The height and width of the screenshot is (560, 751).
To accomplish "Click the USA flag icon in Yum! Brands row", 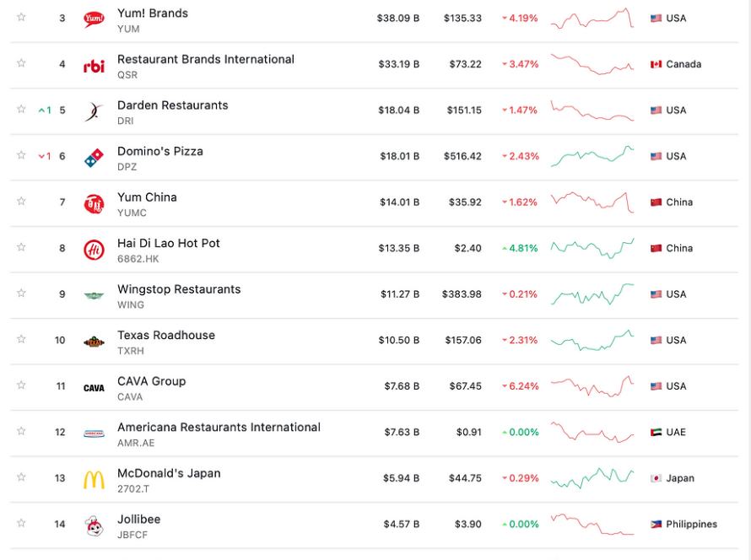I will click(x=656, y=19).
